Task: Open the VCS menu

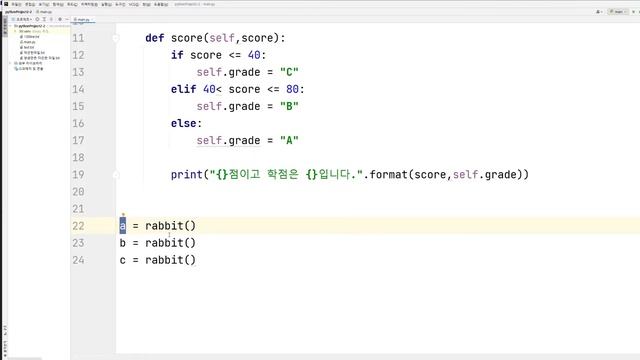Action: pyautogui.click(x=134, y=4)
